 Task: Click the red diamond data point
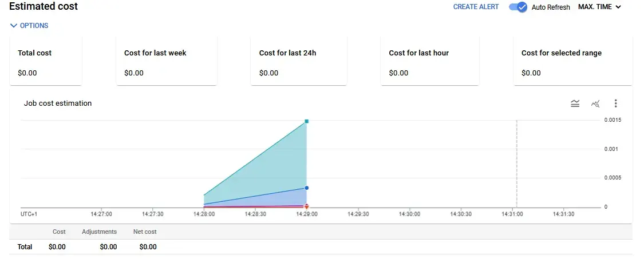(x=306, y=205)
